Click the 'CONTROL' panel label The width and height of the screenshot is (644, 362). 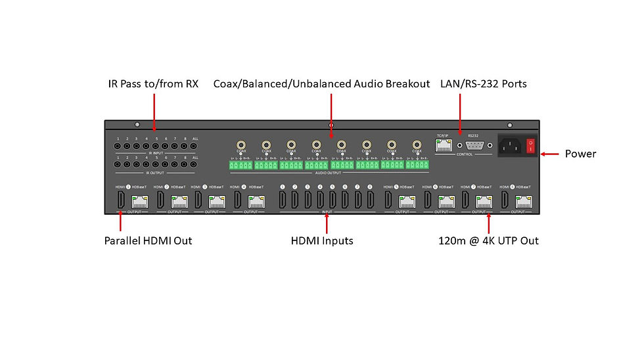click(465, 154)
